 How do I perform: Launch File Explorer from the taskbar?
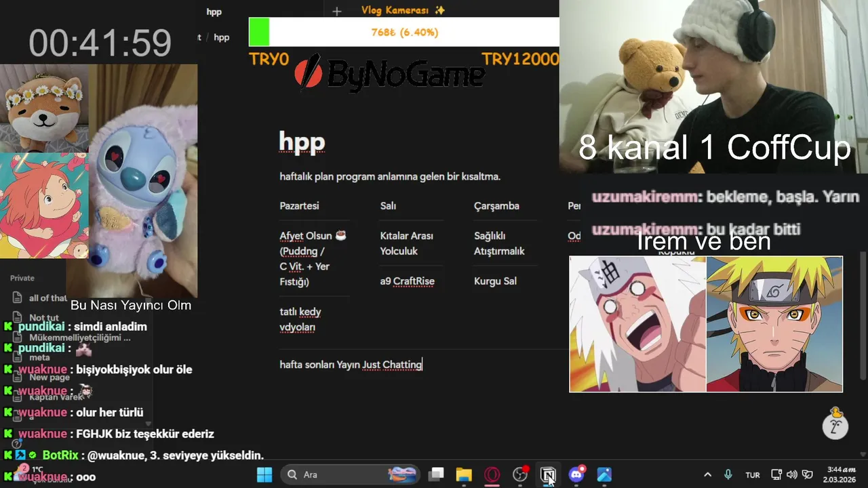pos(464,474)
